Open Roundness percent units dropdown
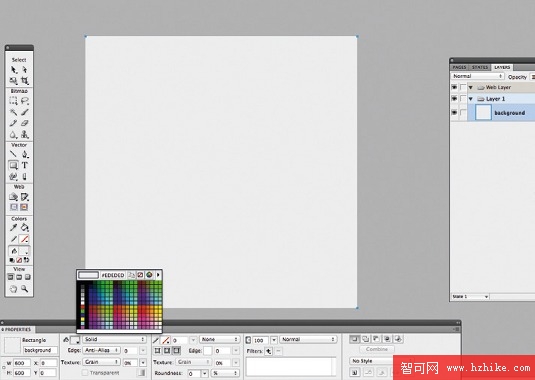Image resolution: width=535 pixels, height=380 pixels. (x=225, y=374)
